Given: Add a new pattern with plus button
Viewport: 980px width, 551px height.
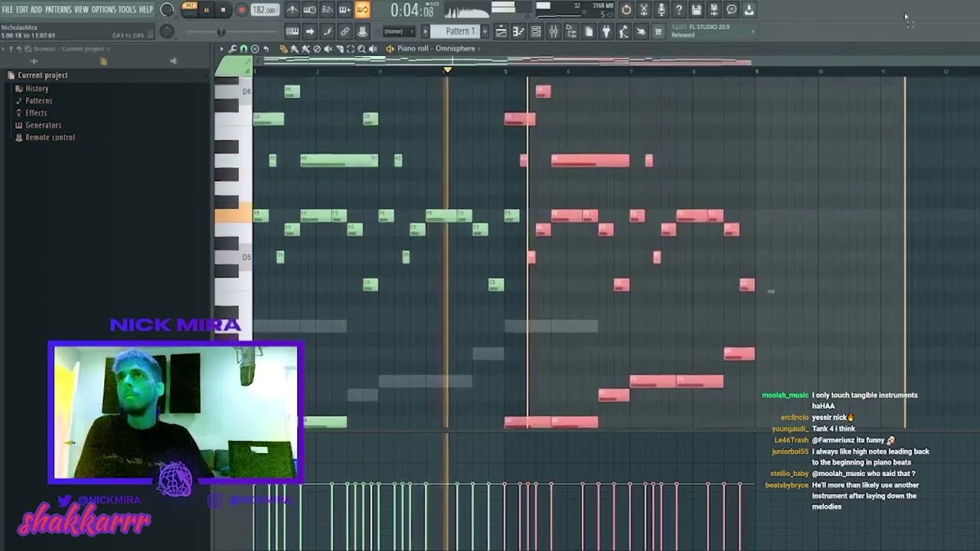Looking at the screenshot, I should click(485, 31).
